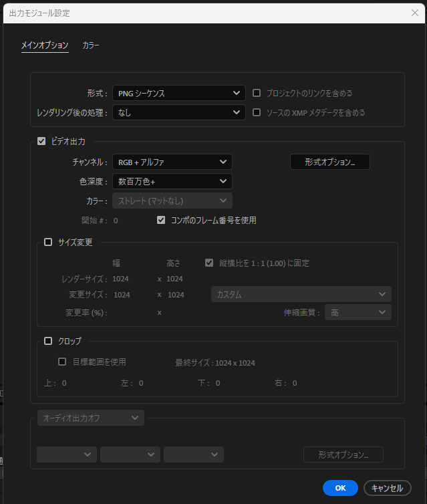Enable the クロップ checkbox
The height and width of the screenshot is (504, 427).
pos(48,341)
